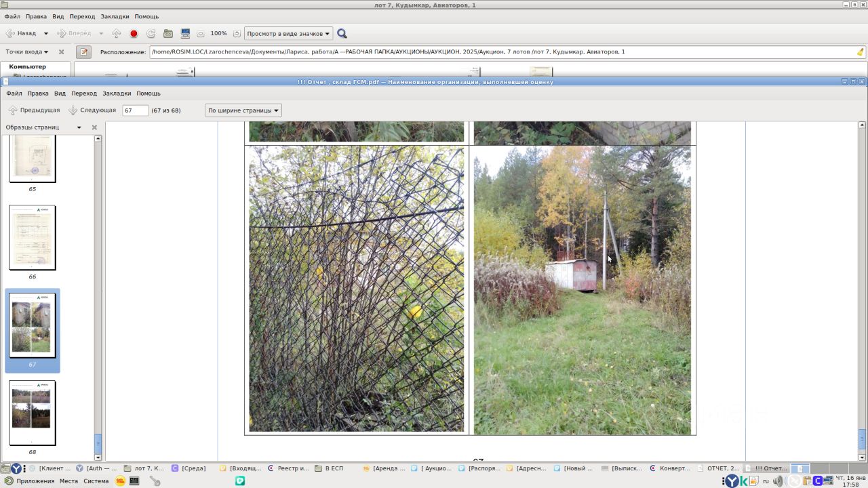Open the Просмотр в виде значков dropdown

coord(288,33)
